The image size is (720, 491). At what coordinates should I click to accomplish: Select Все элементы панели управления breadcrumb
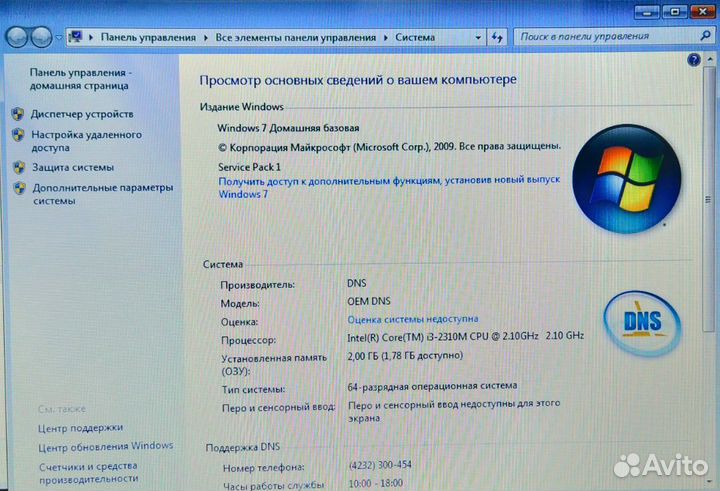click(295, 37)
